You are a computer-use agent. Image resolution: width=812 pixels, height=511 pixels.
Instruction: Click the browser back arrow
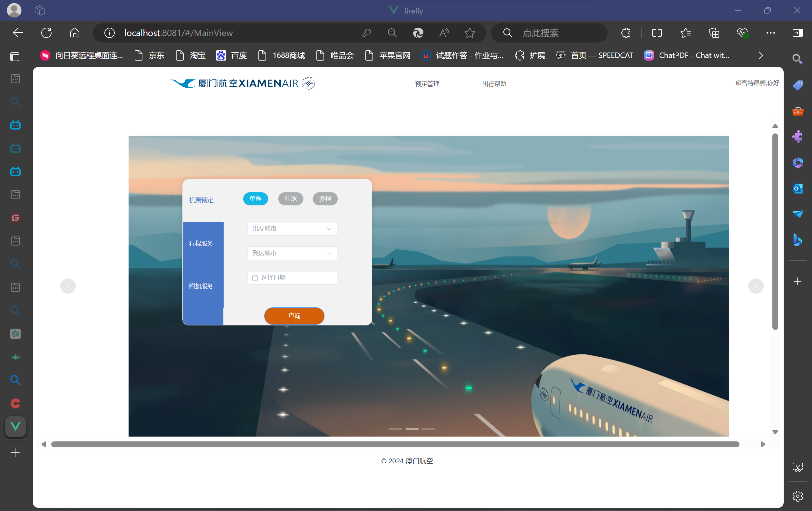[x=18, y=33]
